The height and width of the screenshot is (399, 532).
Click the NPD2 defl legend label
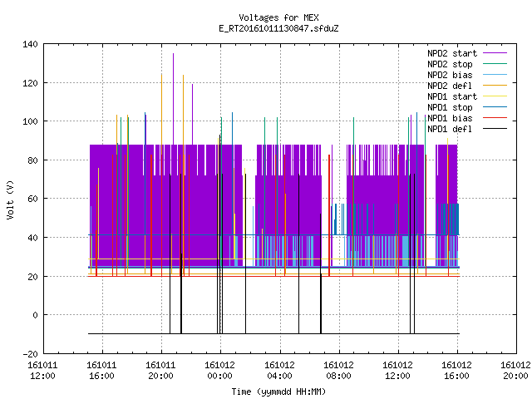pyautogui.click(x=450, y=86)
